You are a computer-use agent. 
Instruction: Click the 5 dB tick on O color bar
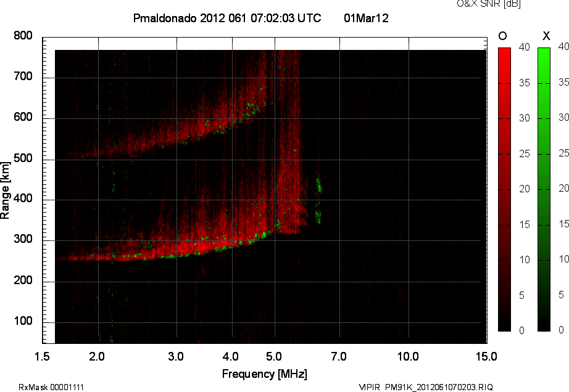pos(522,296)
